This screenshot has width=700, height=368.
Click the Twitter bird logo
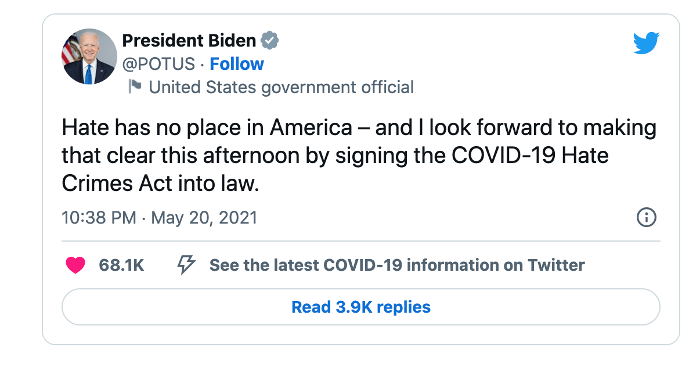646,42
